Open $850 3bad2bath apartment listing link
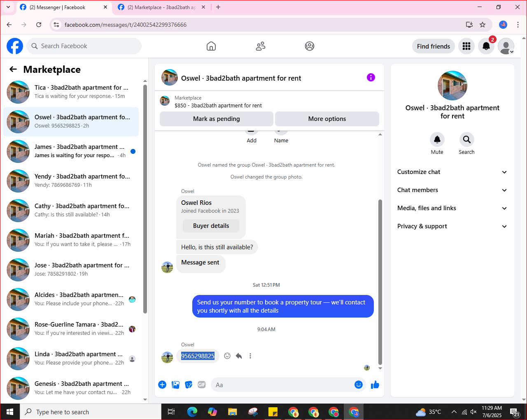Viewport: 527px width, 420px height. pos(218,105)
